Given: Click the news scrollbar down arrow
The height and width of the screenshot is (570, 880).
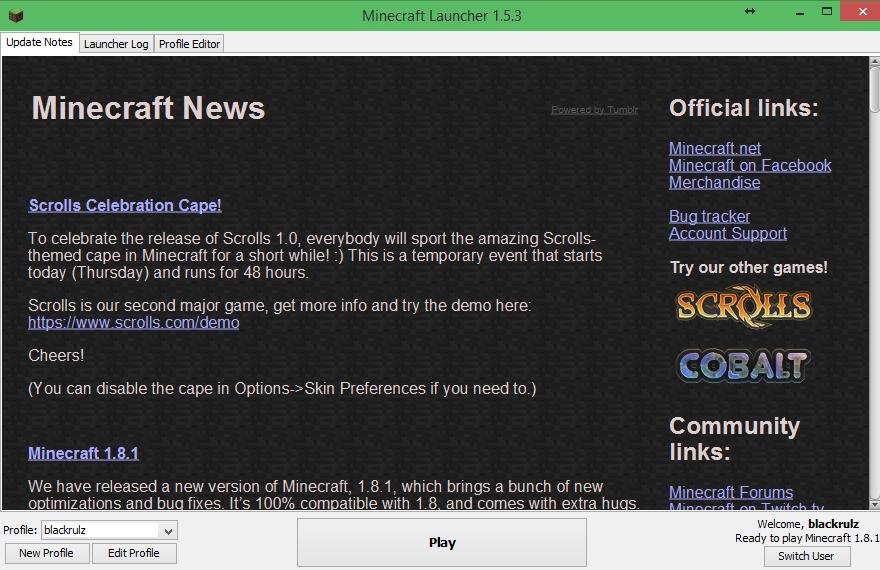Looking at the screenshot, I should [x=874, y=505].
